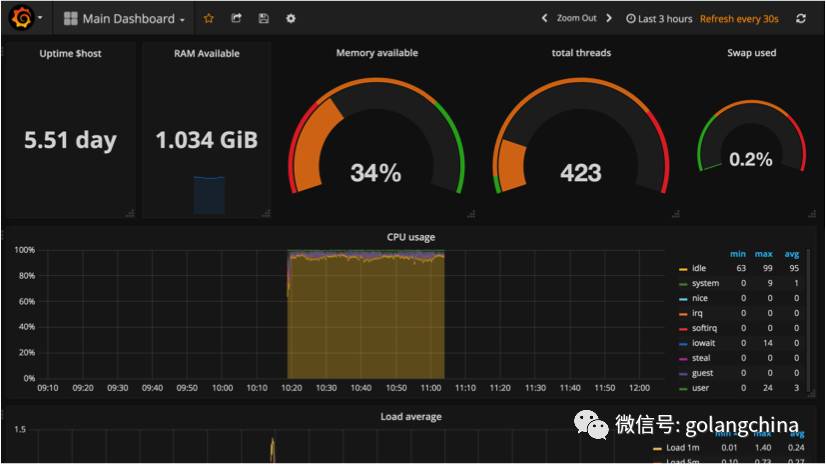Viewport: 826px width, 464px height.
Task: Click the RAM Available sparkline bar
Action: pyautogui.click(x=209, y=195)
